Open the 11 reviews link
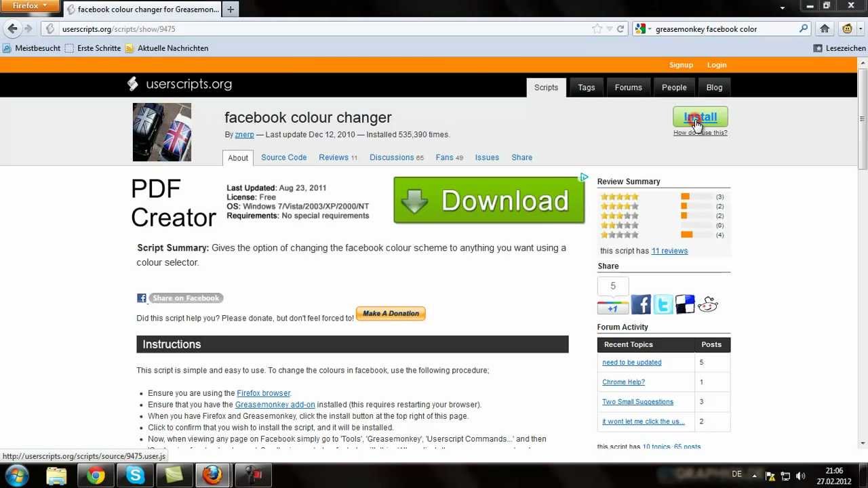Image resolution: width=868 pixels, height=488 pixels. (x=669, y=251)
